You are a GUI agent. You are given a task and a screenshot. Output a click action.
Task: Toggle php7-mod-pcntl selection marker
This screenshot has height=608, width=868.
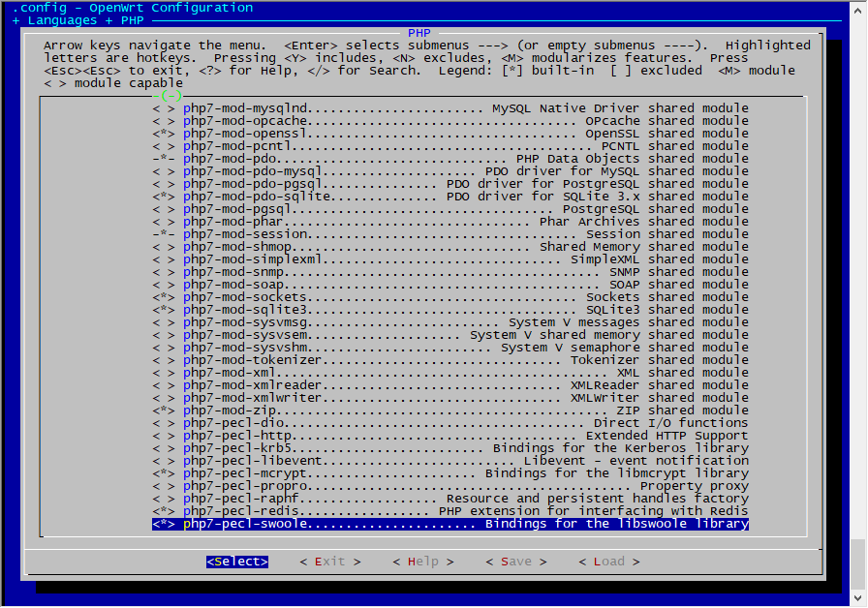pos(164,146)
